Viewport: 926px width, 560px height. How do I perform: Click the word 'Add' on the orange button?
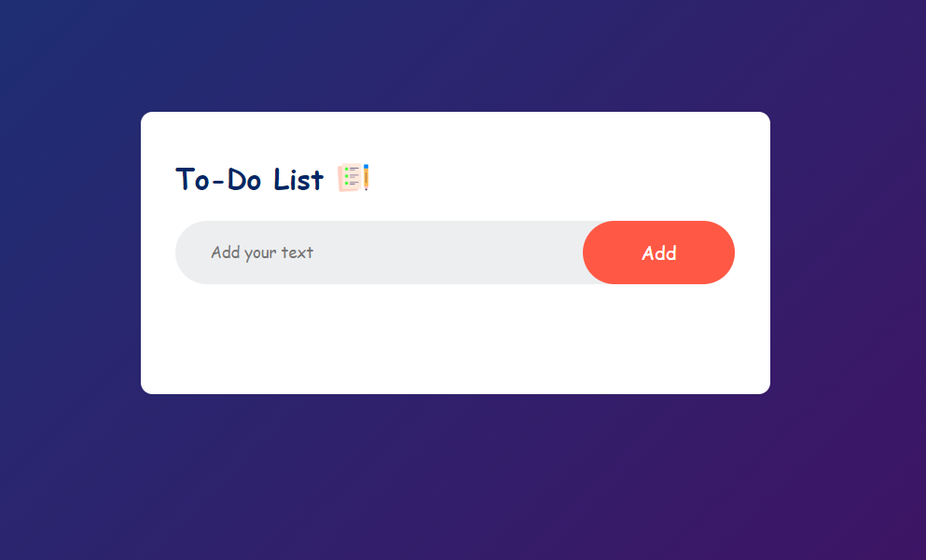tap(659, 253)
